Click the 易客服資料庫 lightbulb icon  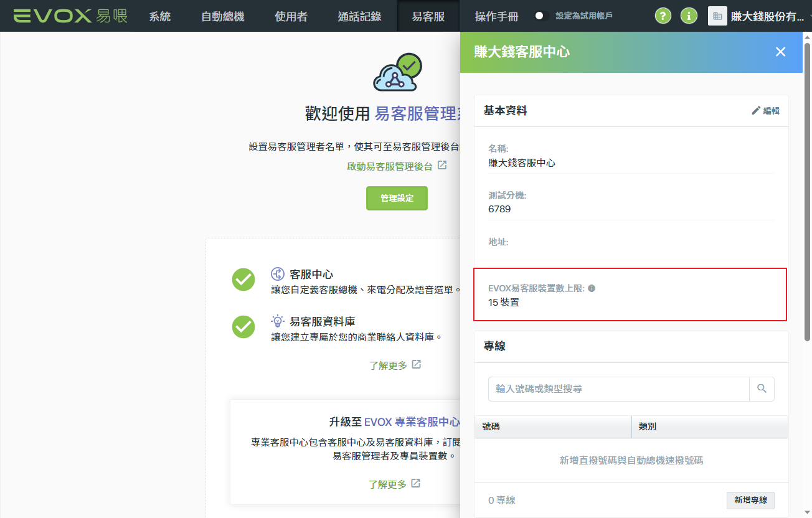[x=278, y=321]
